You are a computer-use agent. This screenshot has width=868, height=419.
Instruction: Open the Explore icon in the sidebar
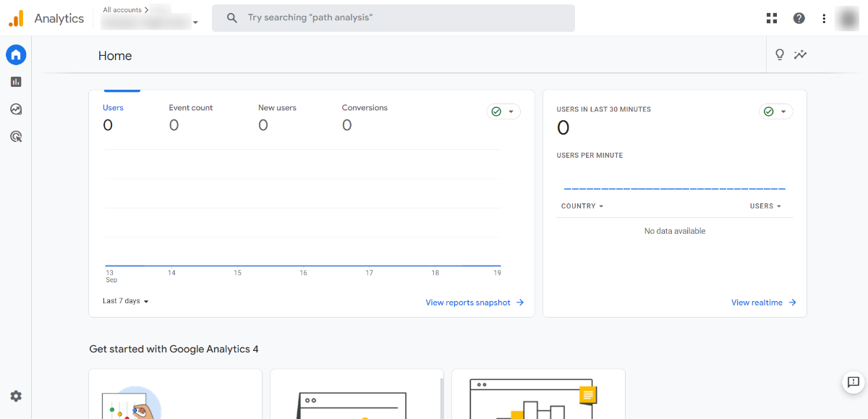point(16,109)
